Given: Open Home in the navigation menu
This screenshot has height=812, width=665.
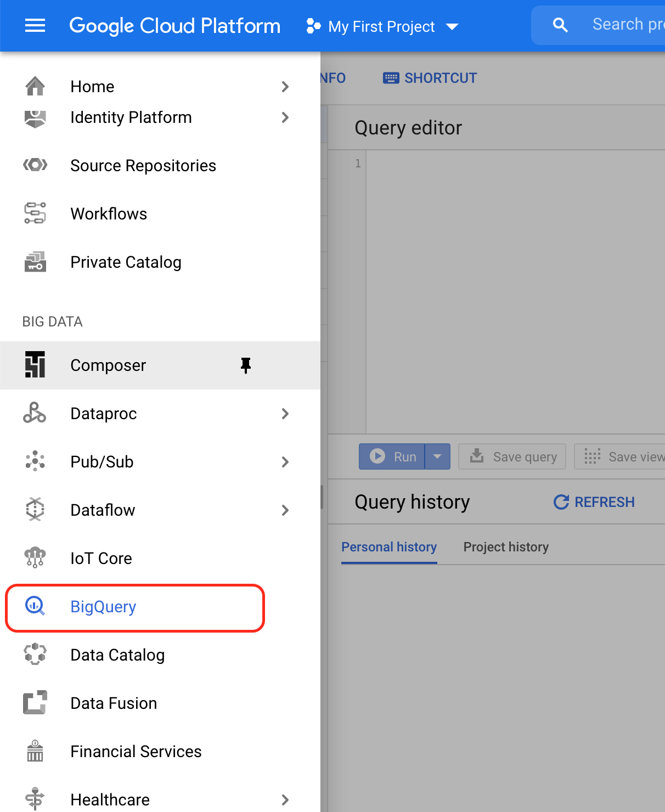Looking at the screenshot, I should click(160, 87).
